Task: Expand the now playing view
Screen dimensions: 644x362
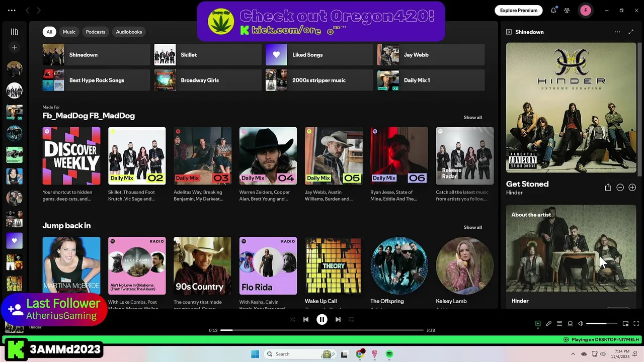Action: (631, 32)
